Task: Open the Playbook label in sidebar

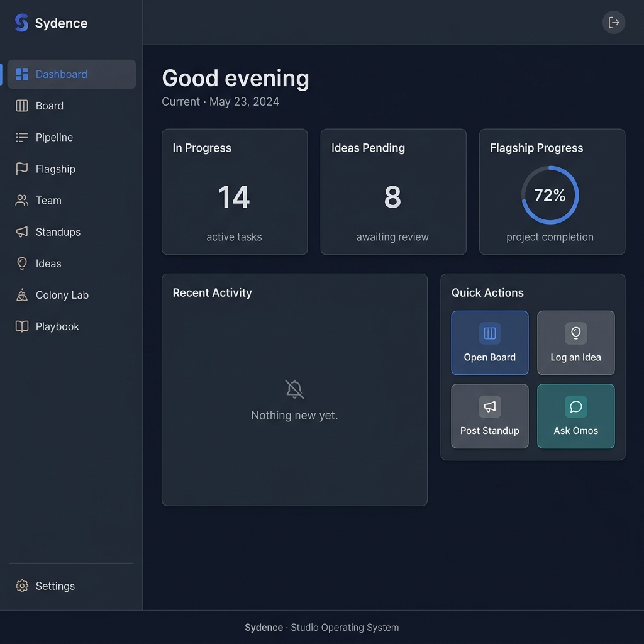Action: (x=57, y=326)
